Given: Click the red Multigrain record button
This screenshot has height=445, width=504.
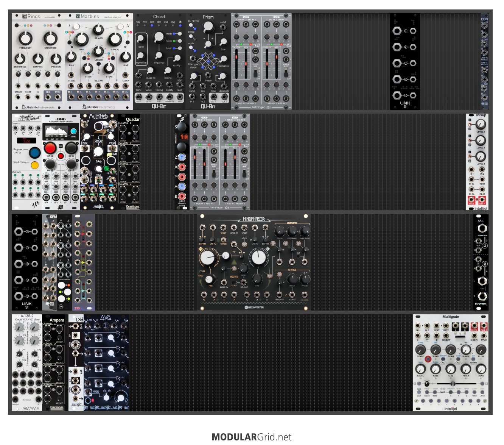Looking at the screenshot, I should tap(428, 359).
